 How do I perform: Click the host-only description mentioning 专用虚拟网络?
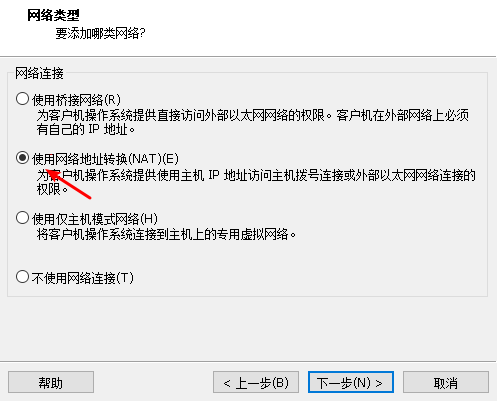click(x=166, y=234)
